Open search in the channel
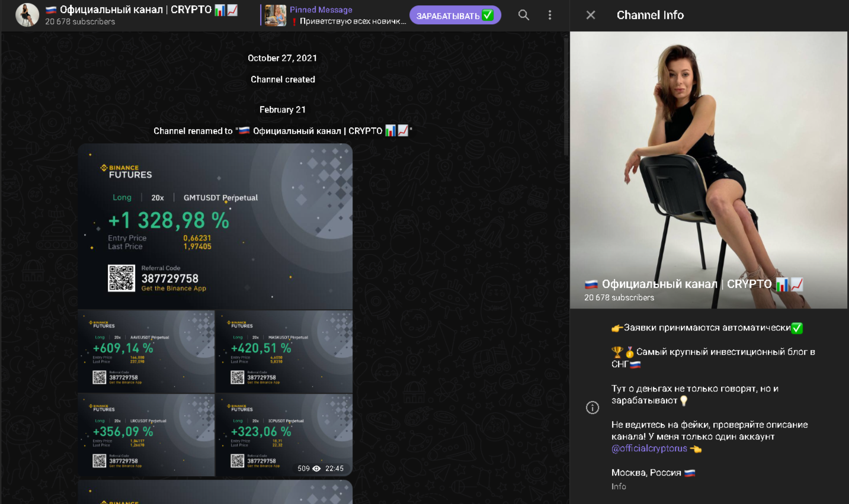849x504 pixels. tap(524, 15)
